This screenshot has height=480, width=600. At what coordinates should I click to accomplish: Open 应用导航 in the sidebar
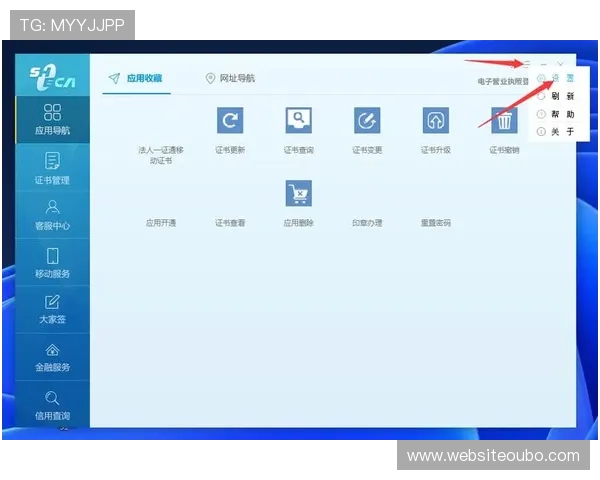(x=52, y=119)
